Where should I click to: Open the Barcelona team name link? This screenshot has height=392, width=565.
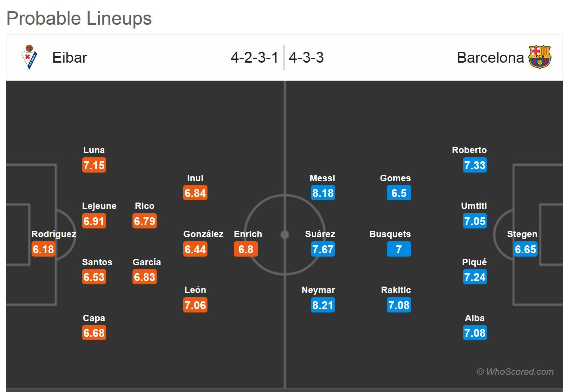pyautogui.click(x=490, y=58)
